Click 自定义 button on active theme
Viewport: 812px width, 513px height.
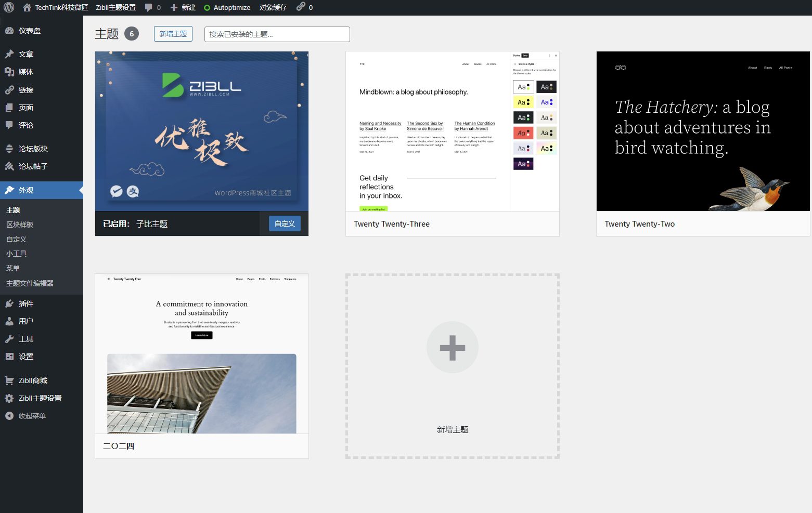pyautogui.click(x=285, y=223)
